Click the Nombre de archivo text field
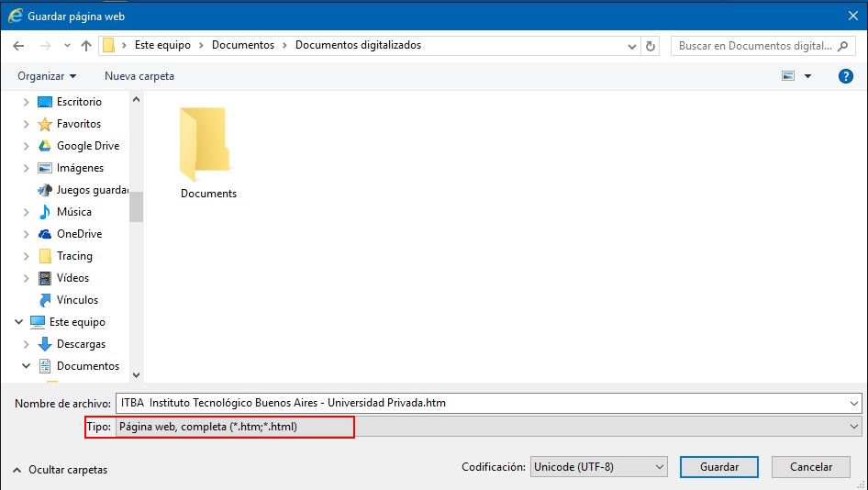The height and width of the screenshot is (490, 868). [482, 403]
